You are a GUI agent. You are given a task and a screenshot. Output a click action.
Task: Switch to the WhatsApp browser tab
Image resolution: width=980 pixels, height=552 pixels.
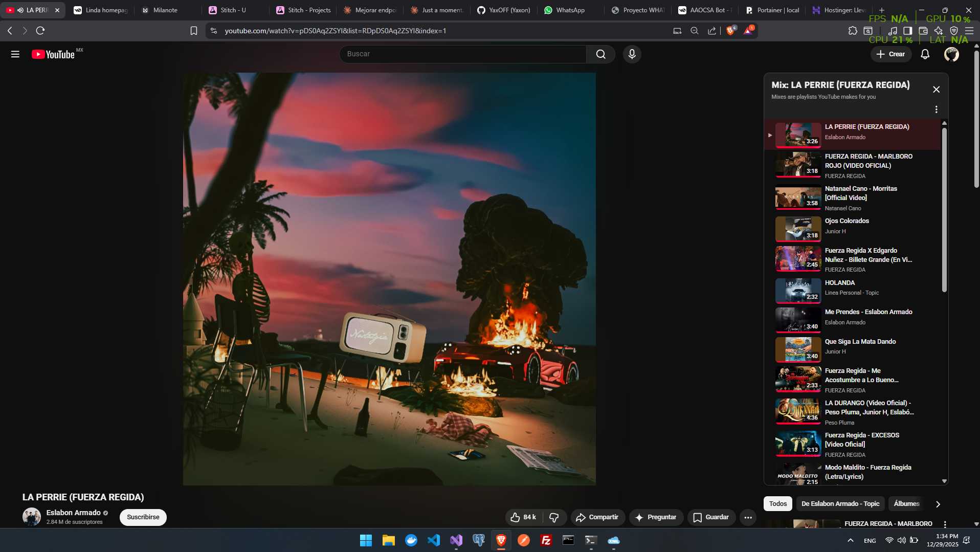[570, 10]
